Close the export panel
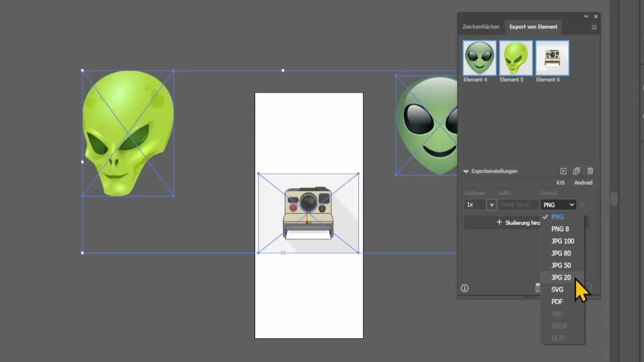This screenshot has height=362, width=644. coord(596,16)
